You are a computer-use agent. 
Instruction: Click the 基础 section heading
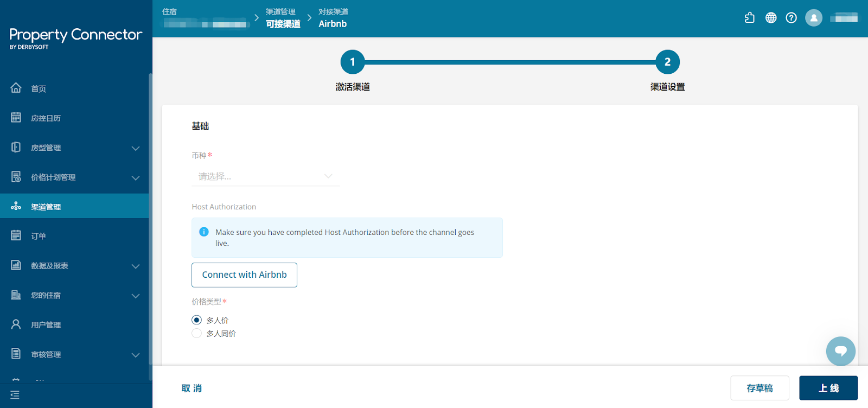[x=200, y=126]
